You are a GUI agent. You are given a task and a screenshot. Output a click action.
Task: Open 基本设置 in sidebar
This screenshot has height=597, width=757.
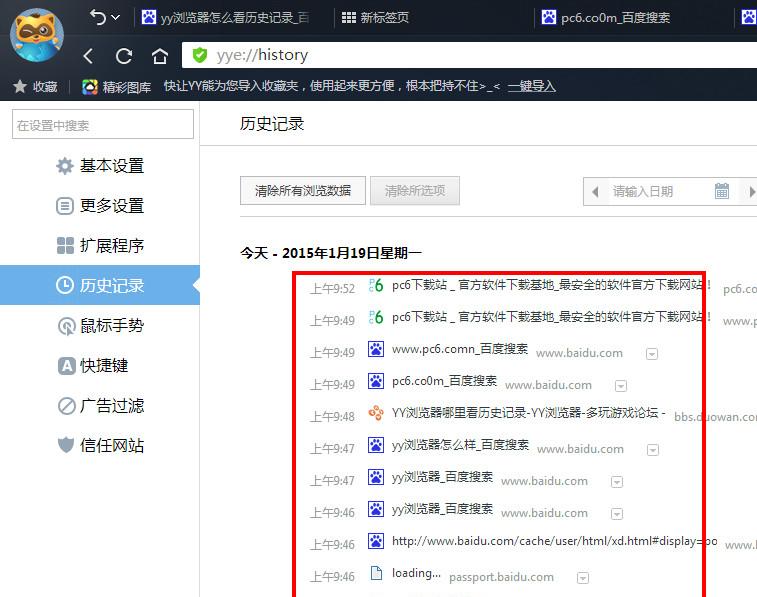(100, 166)
